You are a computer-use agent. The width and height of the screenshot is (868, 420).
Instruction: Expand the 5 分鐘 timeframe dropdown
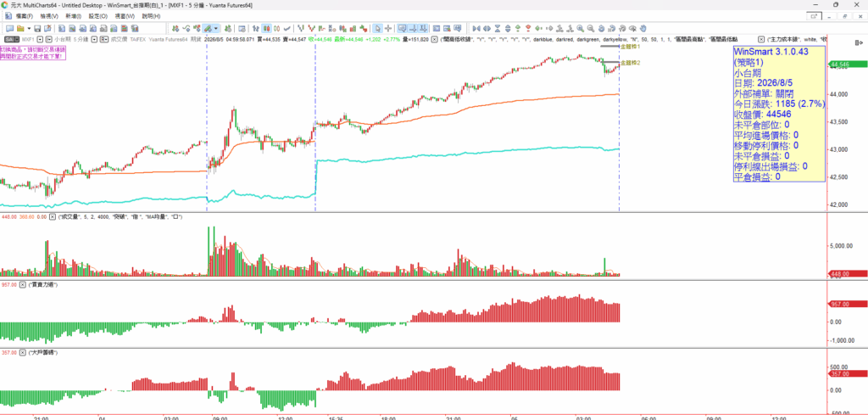94,39
